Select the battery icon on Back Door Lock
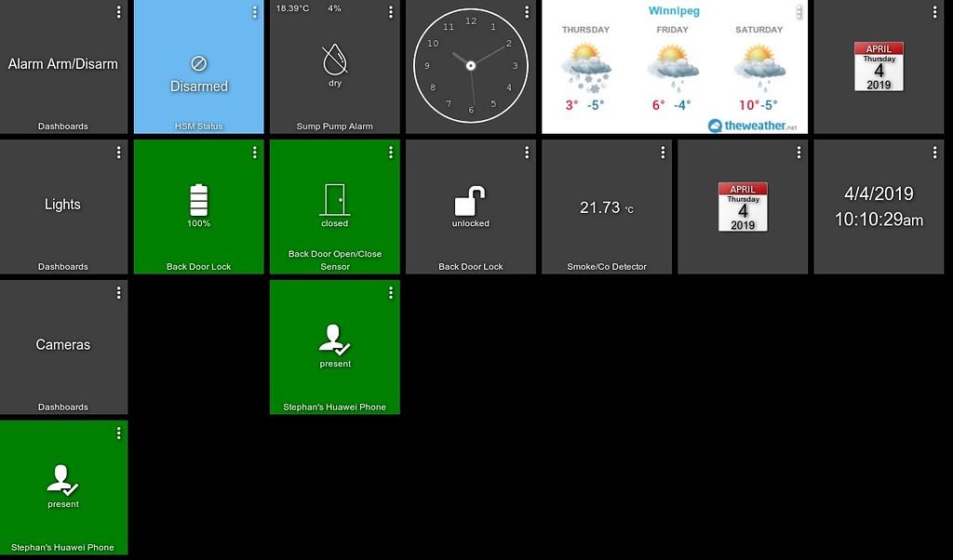The image size is (953, 560). tap(198, 198)
